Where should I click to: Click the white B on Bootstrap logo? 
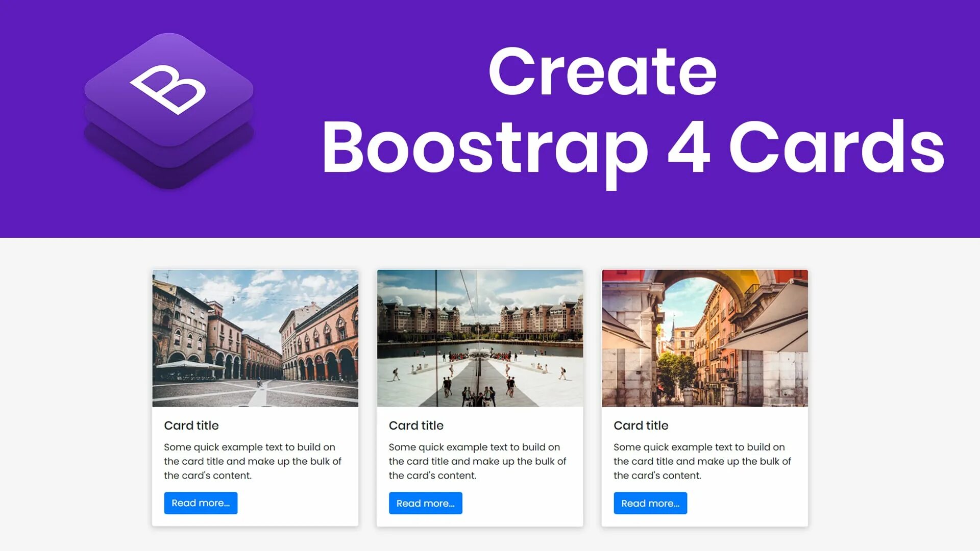pos(168,89)
